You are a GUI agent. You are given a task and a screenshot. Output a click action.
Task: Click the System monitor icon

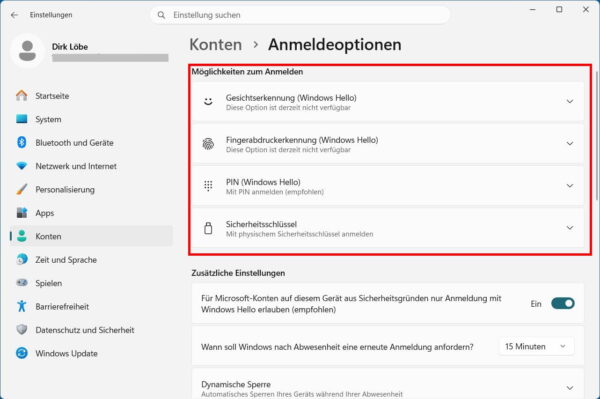pos(22,119)
